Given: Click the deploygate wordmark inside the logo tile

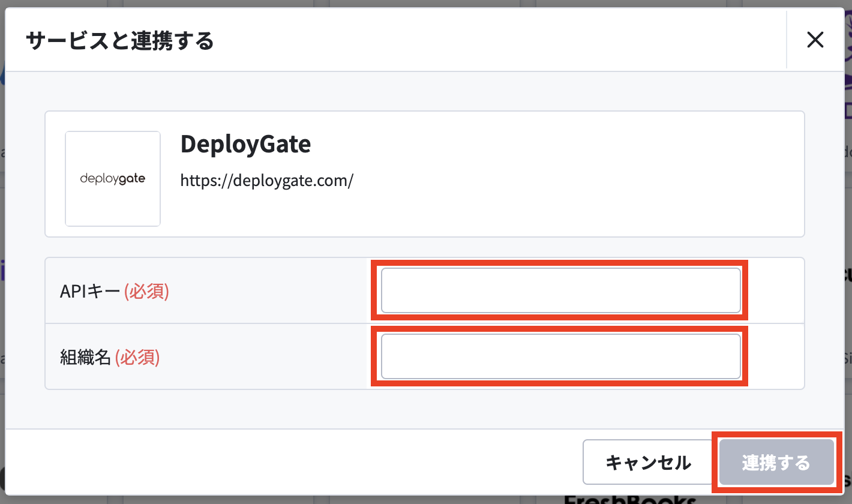Looking at the screenshot, I should 112,178.
